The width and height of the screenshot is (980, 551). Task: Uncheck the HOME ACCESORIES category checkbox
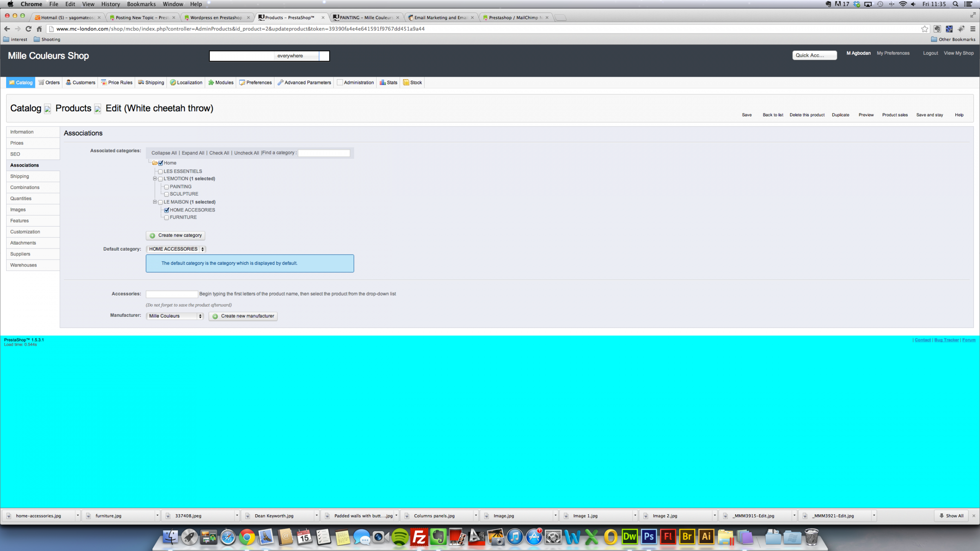167,210
